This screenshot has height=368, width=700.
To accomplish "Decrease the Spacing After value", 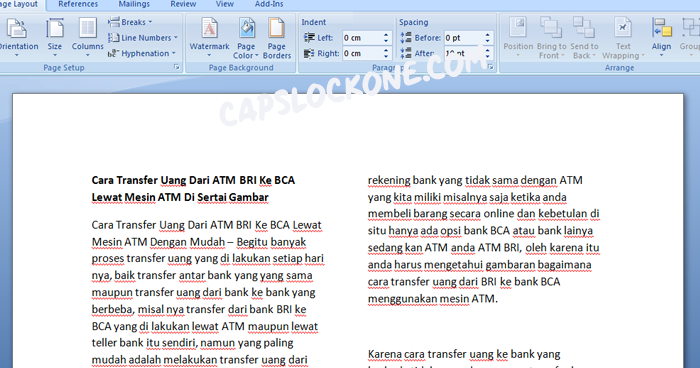I will click(488, 57).
